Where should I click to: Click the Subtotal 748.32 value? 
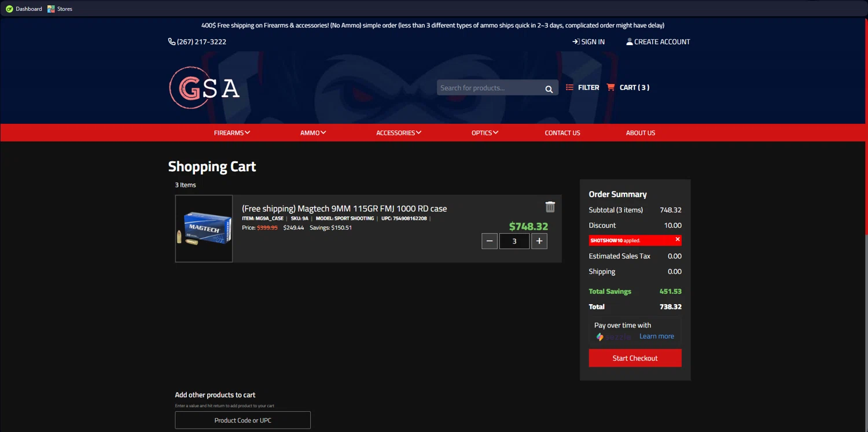(x=671, y=210)
